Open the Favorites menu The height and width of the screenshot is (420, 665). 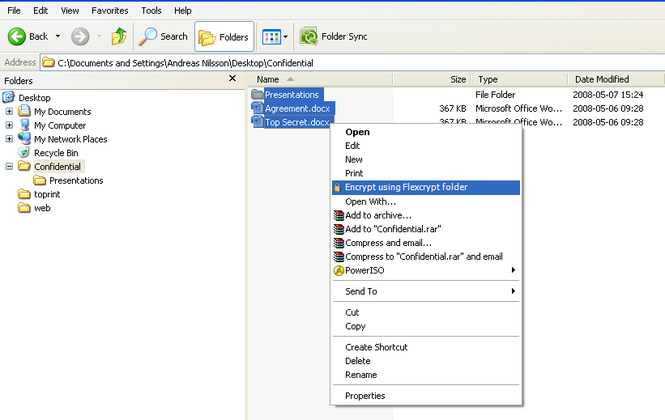[108, 10]
